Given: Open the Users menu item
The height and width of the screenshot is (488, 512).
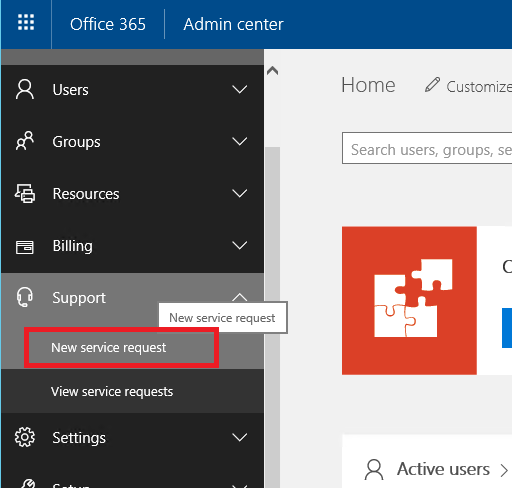Looking at the screenshot, I should pos(132,90).
